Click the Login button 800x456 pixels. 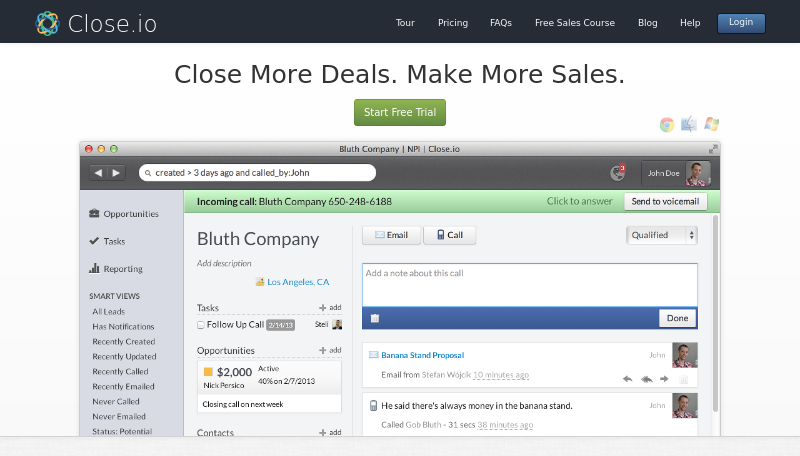(741, 23)
